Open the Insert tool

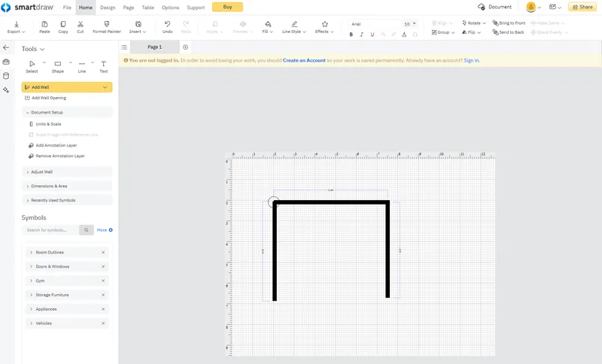tap(138, 27)
